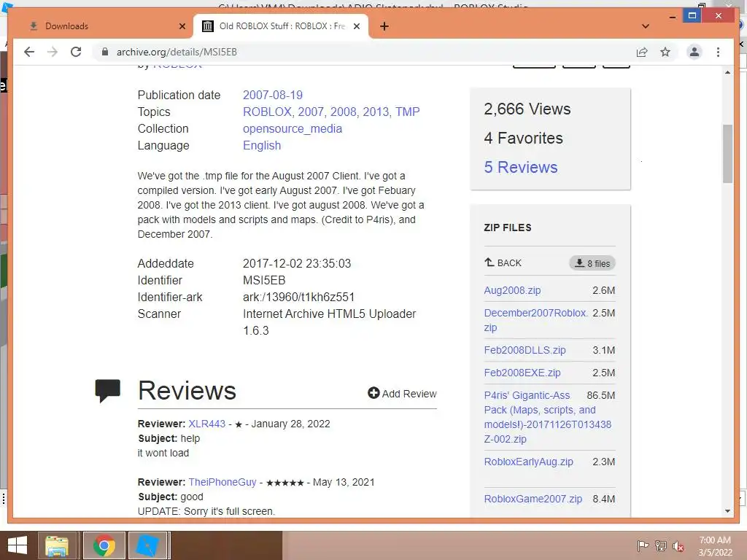Image resolution: width=747 pixels, height=560 pixels.
Task: Switch to ROBLOX Studio taskbar icon
Action: pyautogui.click(x=147, y=545)
